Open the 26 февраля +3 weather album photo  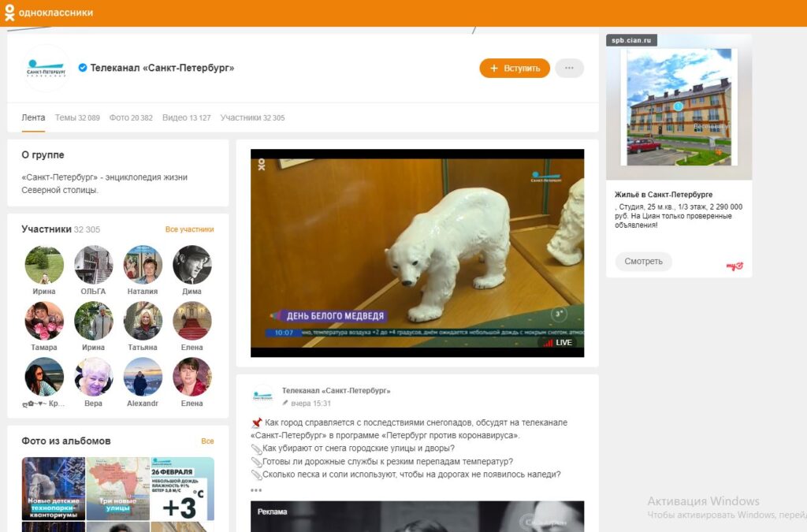(x=183, y=489)
